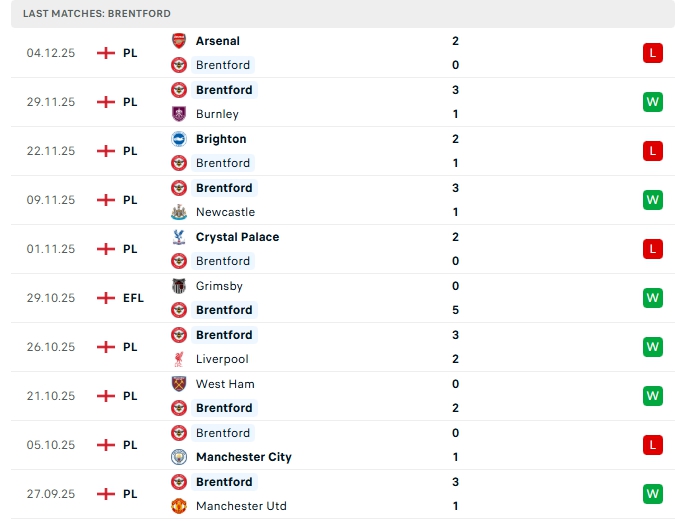Click the Liverpool club crest icon
683x521 pixels.
click(179, 359)
